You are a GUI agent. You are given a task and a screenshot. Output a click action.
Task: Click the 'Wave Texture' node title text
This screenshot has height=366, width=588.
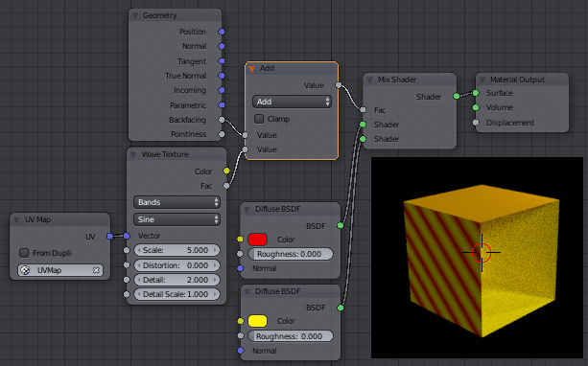tap(165, 154)
